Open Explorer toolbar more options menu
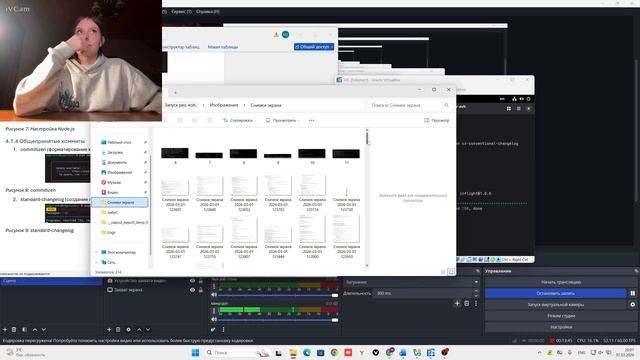 (x=311, y=120)
